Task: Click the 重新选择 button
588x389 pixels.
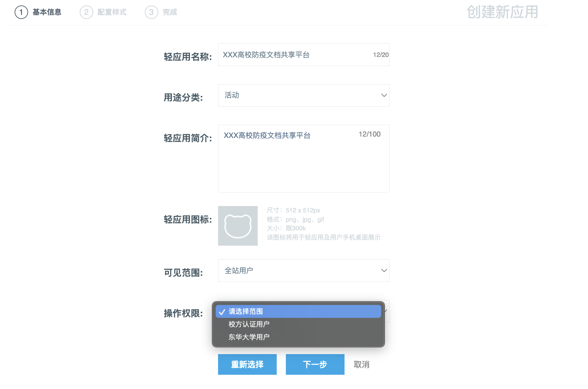Action: point(247,364)
